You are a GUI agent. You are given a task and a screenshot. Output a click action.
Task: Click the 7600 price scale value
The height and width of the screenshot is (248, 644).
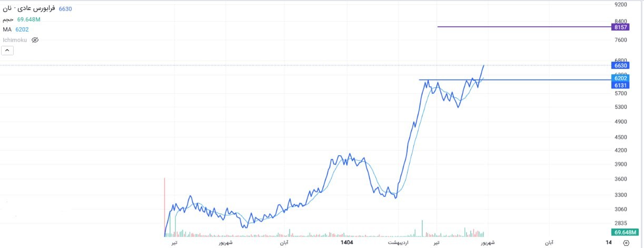coord(621,40)
